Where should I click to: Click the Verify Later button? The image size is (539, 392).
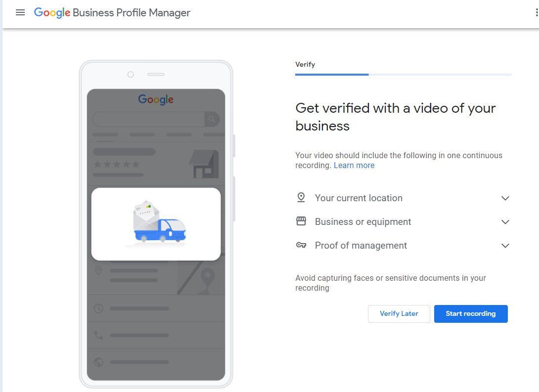point(399,314)
